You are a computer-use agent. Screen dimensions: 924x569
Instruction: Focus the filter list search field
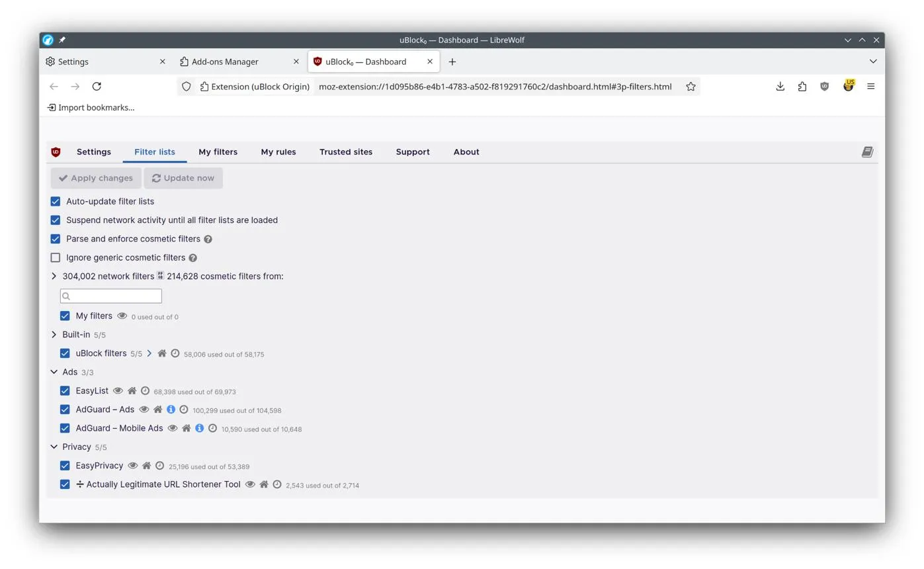click(111, 296)
